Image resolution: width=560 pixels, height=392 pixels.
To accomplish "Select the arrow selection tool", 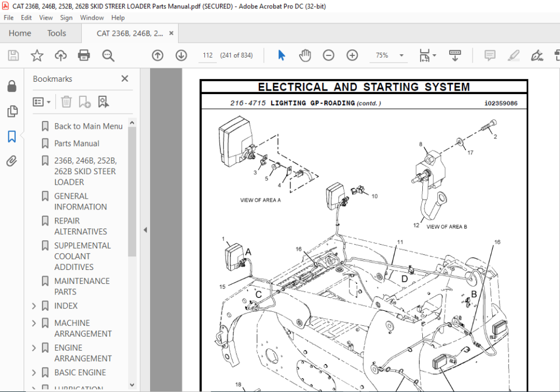I will (282, 55).
